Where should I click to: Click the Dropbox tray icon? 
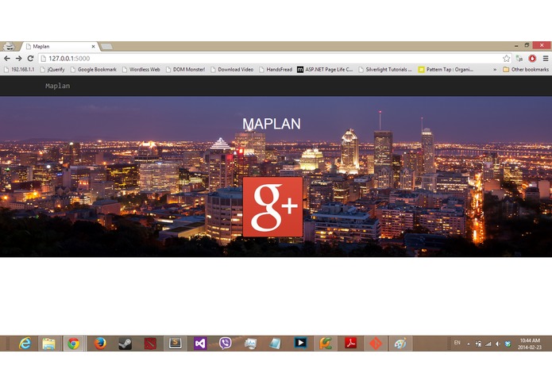pos(508,344)
